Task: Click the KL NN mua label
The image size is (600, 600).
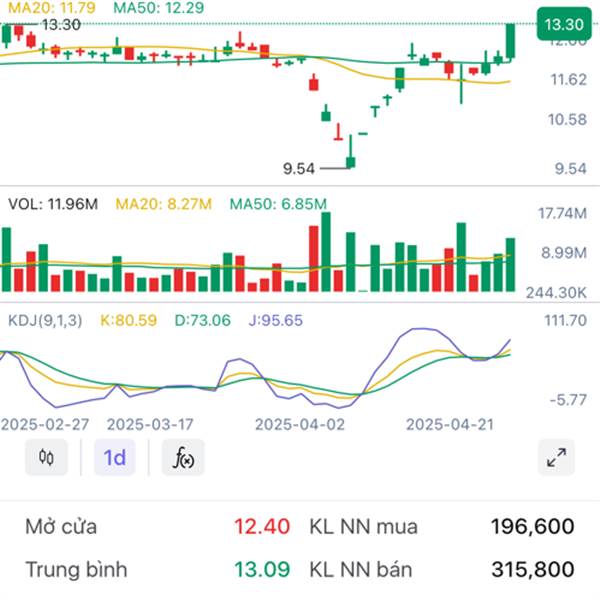Action: [x=363, y=526]
